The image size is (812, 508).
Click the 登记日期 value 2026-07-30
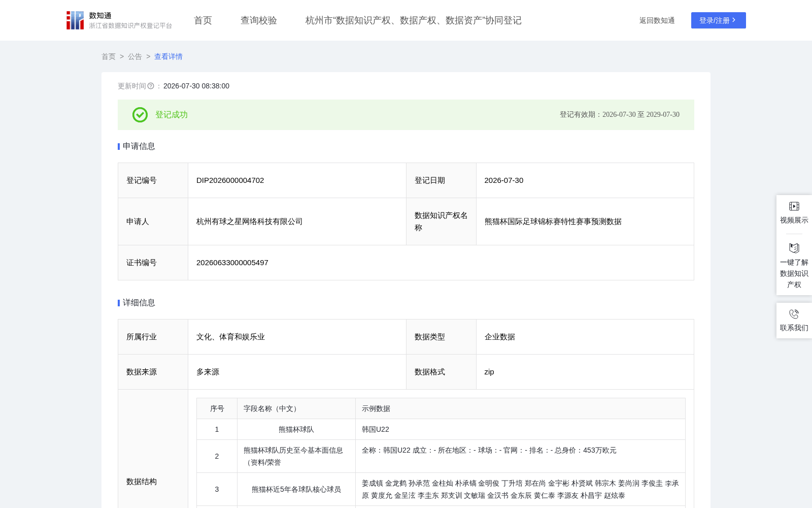504,180
